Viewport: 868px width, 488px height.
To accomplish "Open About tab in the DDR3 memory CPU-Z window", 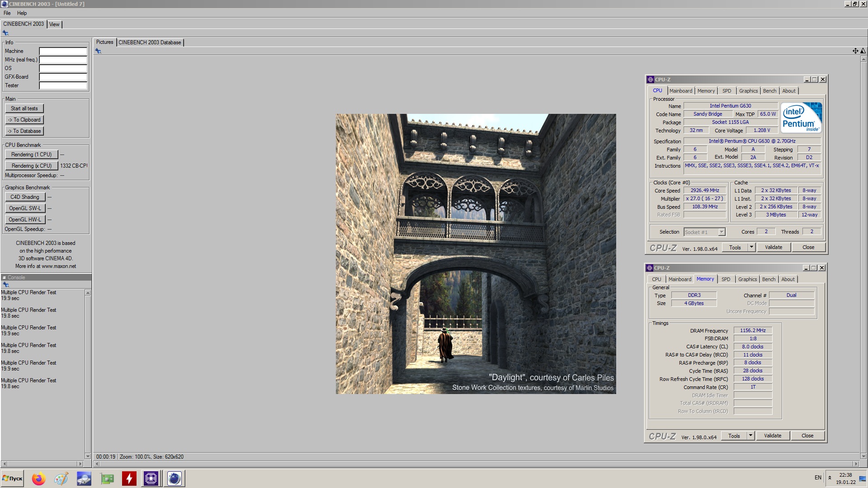I will (x=788, y=279).
